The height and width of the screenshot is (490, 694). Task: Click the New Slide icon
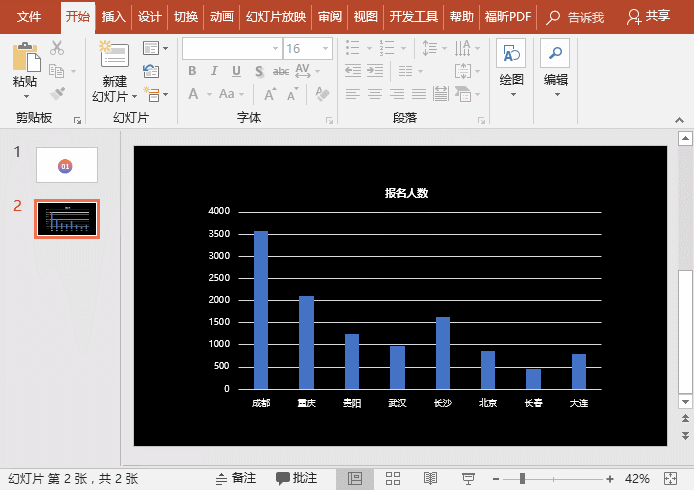(x=114, y=58)
